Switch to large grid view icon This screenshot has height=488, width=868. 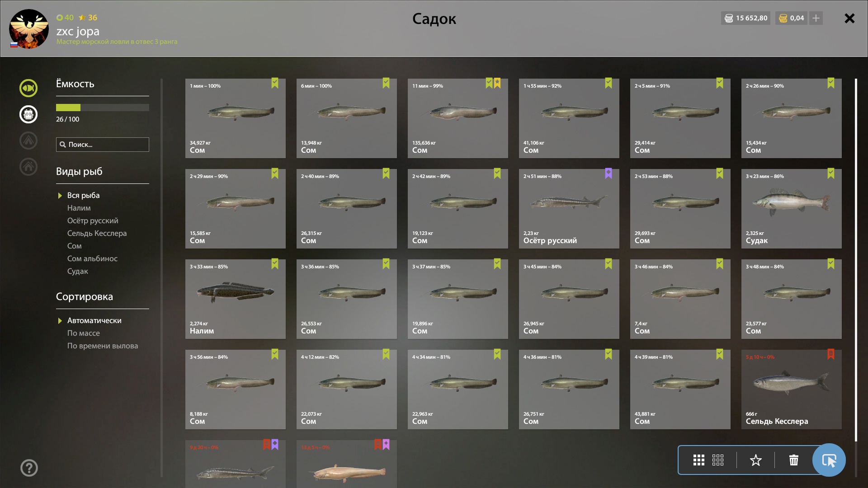click(x=698, y=460)
